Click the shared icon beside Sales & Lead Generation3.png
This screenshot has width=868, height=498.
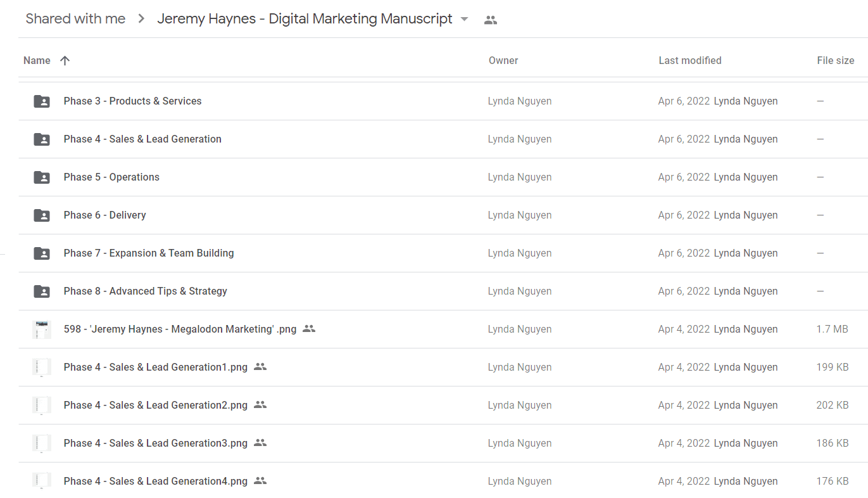tap(260, 443)
